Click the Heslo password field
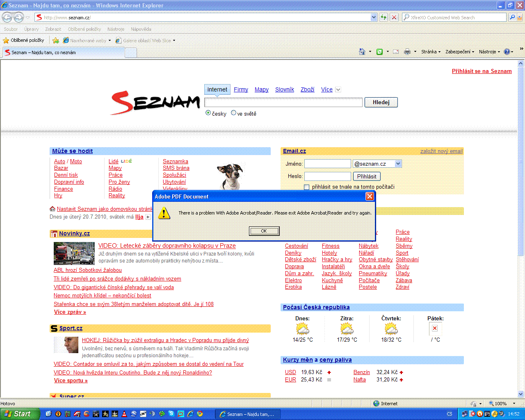This screenshot has width=525, height=420. (x=328, y=176)
